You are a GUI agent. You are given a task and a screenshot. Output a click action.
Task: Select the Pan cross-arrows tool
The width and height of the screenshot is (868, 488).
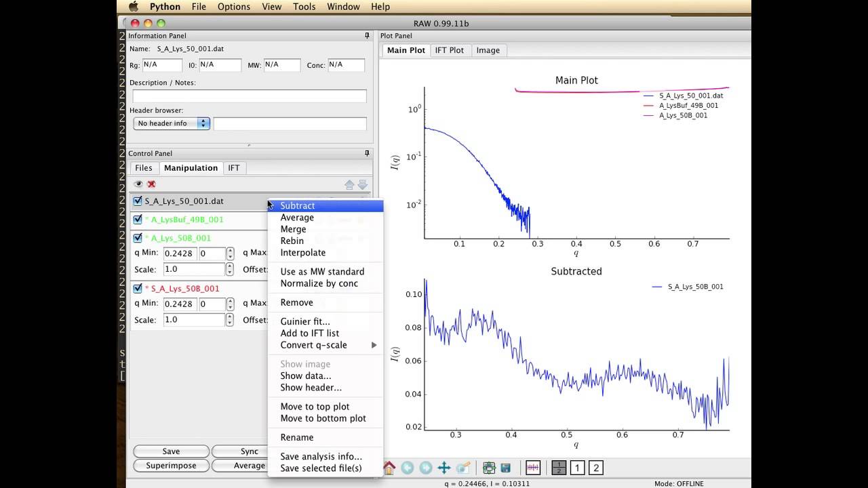click(444, 468)
